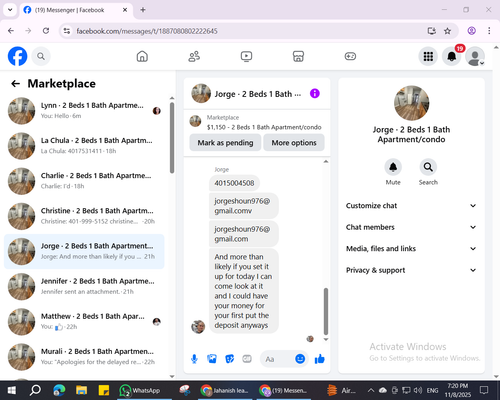Open tab search dropdown arrow
This screenshot has width=500, height=400.
tap(10, 10)
